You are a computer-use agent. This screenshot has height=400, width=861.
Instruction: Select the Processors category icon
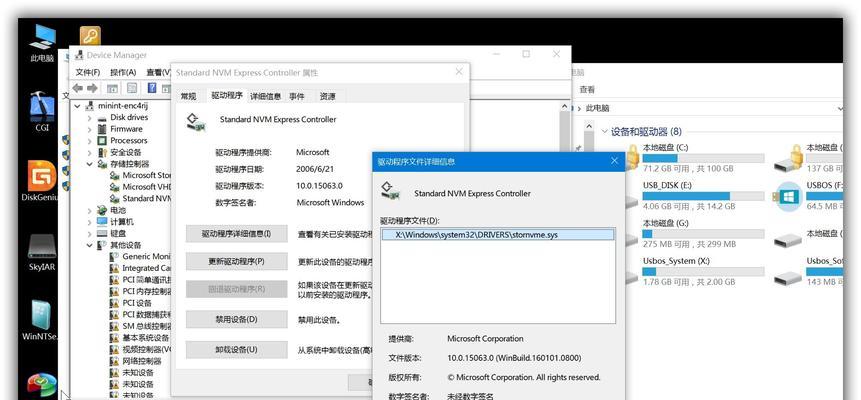coord(102,141)
